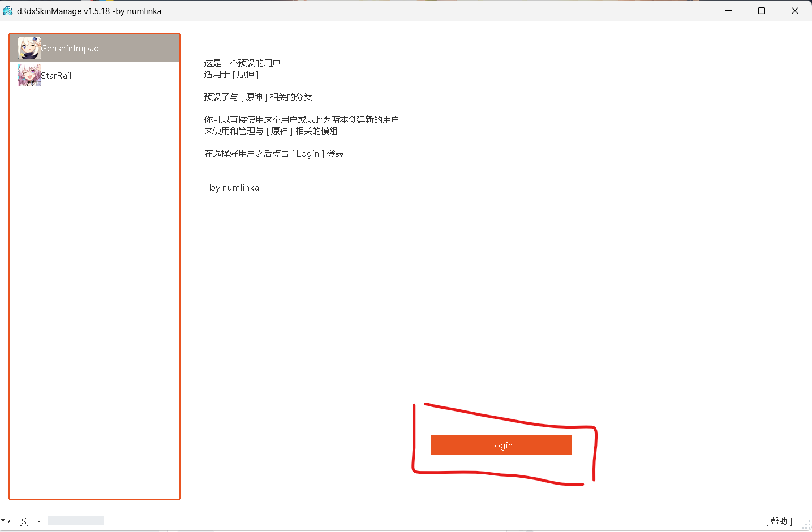Click the '这是一个预设的用户' description line

(242, 63)
